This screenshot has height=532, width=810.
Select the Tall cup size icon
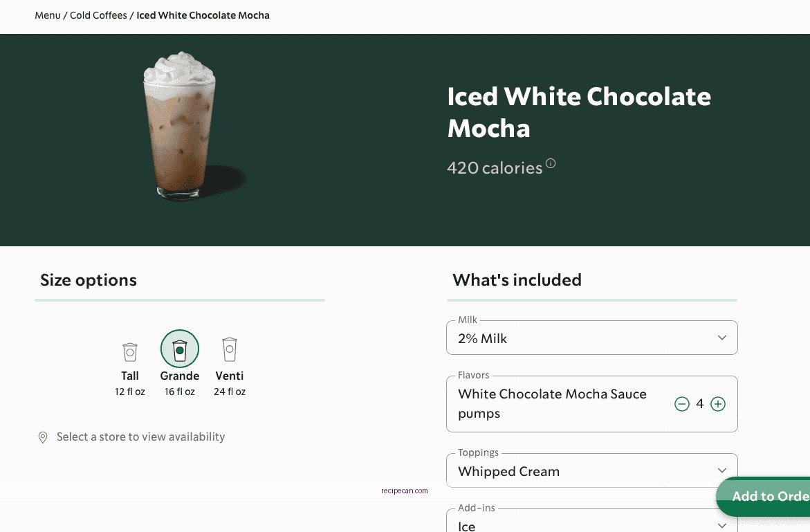pyautogui.click(x=129, y=351)
